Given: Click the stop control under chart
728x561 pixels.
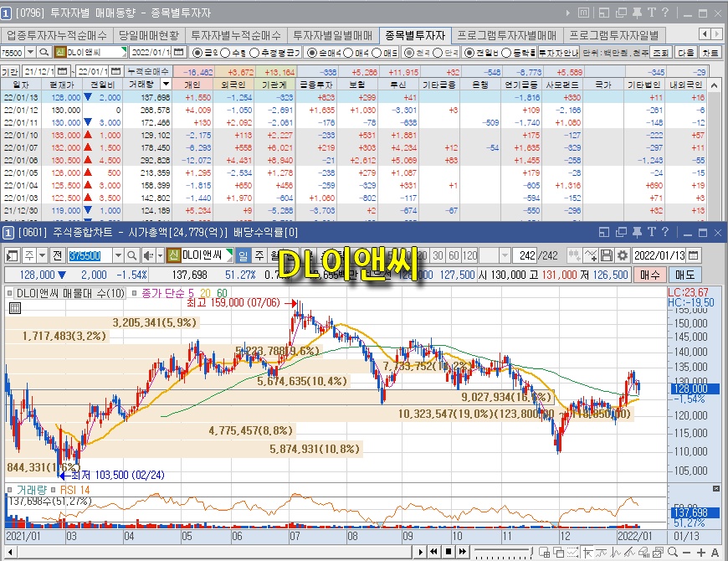Looking at the screenshot, I should point(449,552).
